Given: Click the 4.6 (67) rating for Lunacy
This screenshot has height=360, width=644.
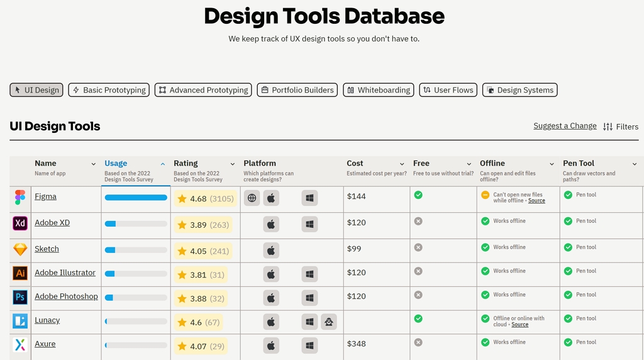Looking at the screenshot, I should (199, 323).
